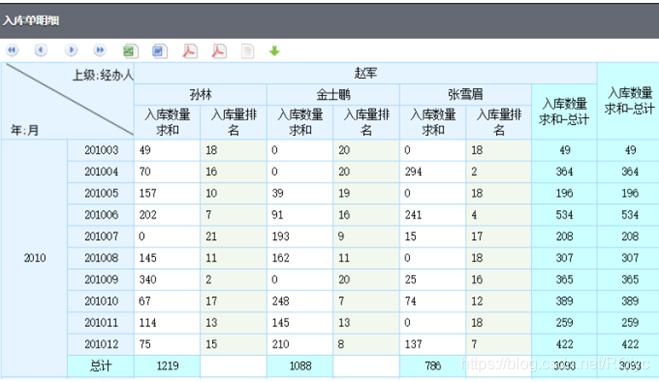Click the 1219 total for 孙林
659x382 pixels.
tap(167, 366)
